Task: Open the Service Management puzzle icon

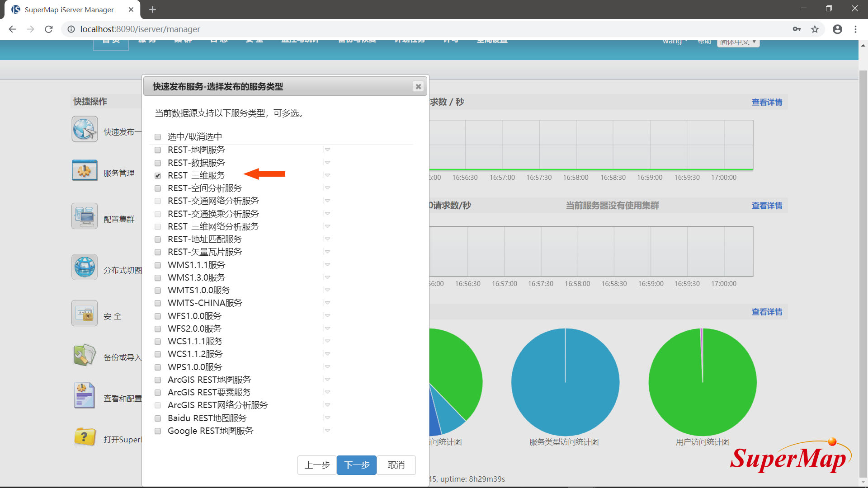Action: point(85,170)
